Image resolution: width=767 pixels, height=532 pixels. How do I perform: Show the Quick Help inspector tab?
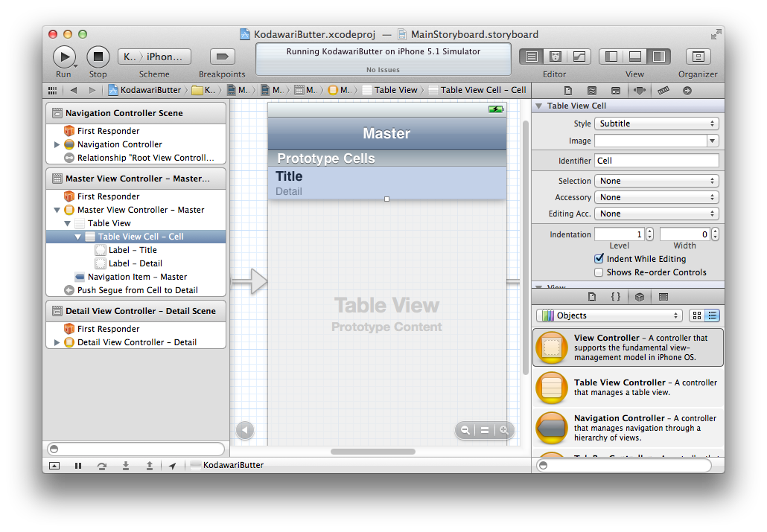(592, 91)
